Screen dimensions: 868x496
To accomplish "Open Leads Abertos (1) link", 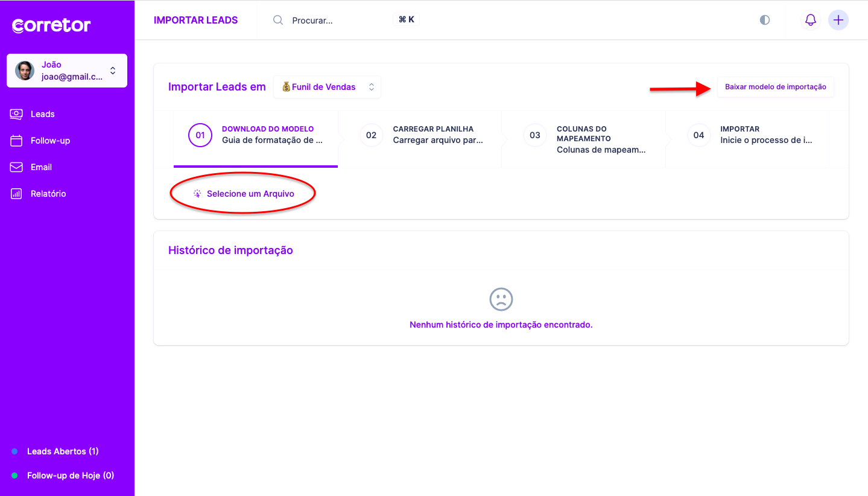I will click(x=62, y=451).
